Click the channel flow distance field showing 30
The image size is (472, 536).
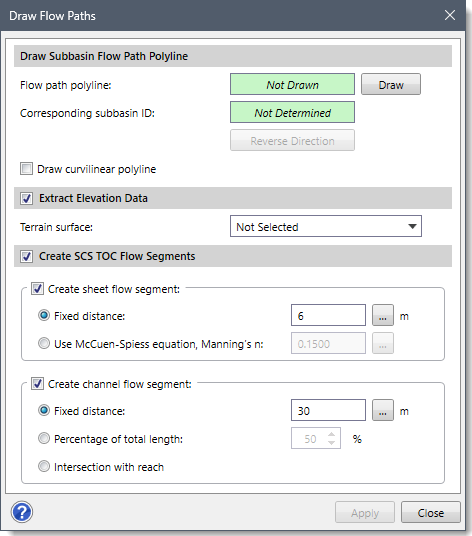click(x=328, y=410)
